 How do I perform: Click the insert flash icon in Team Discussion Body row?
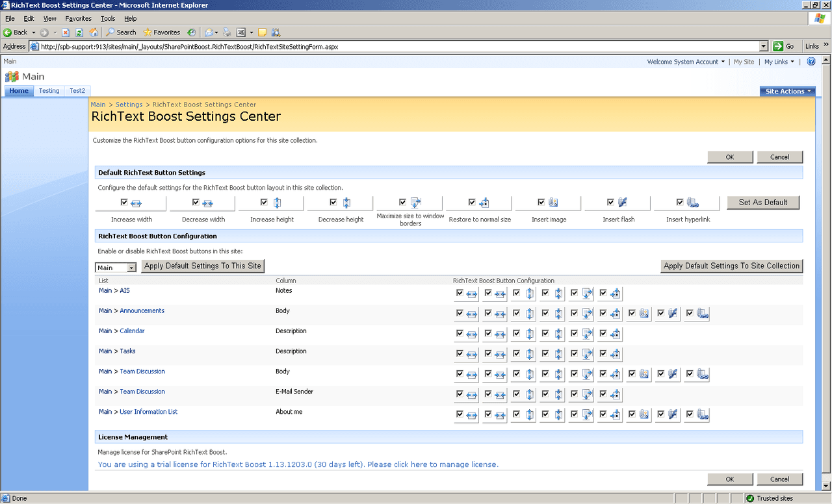tap(673, 375)
